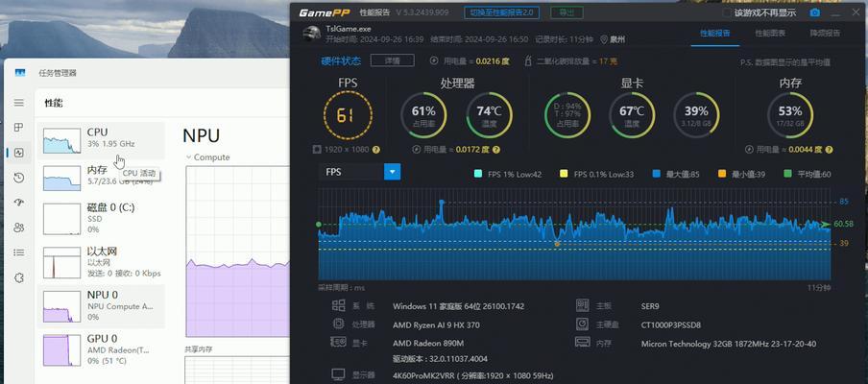Click graphics 39% video memory gauge

(x=696, y=115)
